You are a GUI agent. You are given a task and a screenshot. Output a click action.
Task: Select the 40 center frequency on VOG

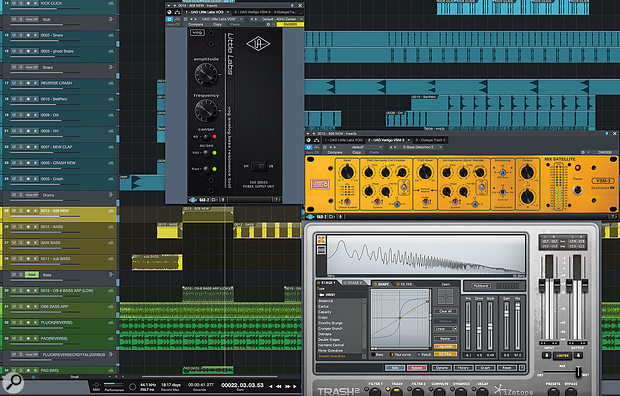(206, 137)
